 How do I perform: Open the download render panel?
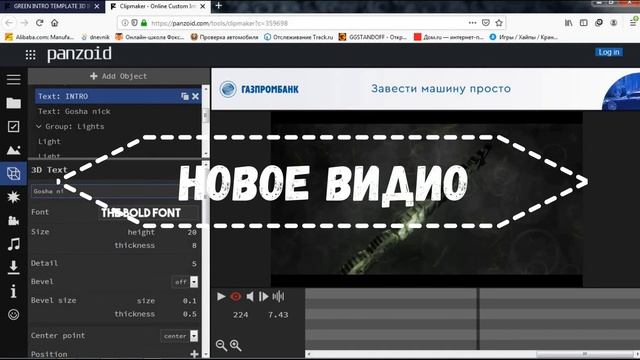coord(13,267)
